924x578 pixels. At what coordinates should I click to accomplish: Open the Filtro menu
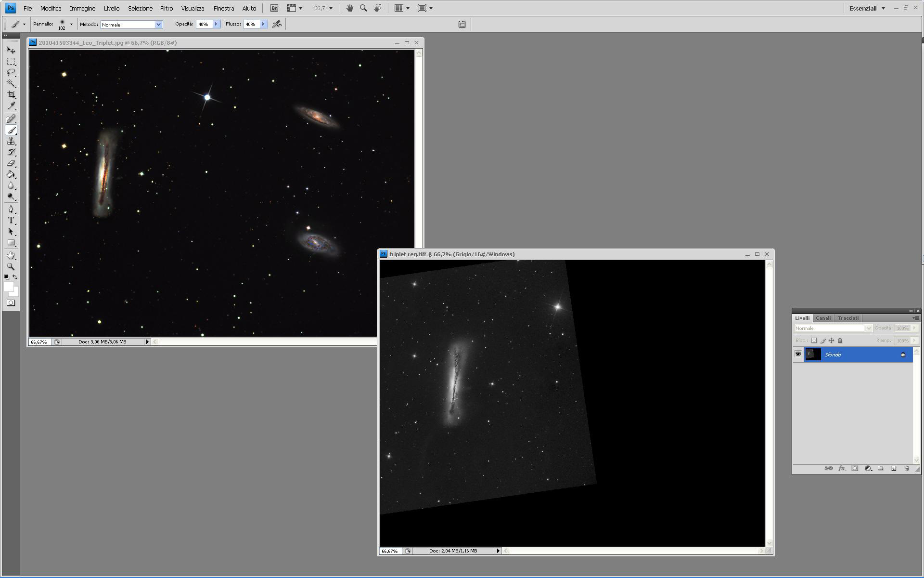(167, 8)
